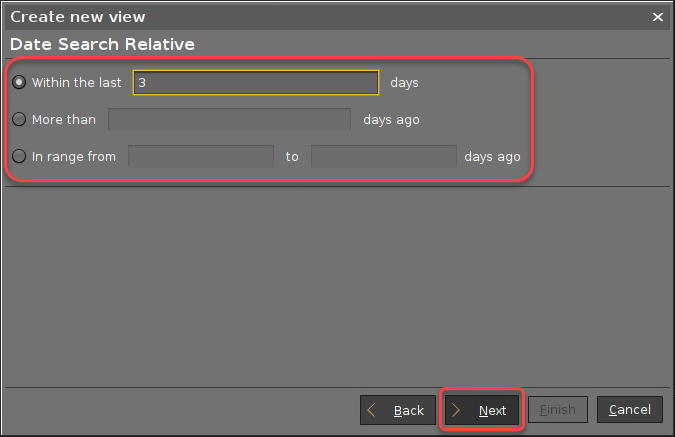675x437 pixels.
Task: Click the range end field after "to"
Action: coord(384,157)
